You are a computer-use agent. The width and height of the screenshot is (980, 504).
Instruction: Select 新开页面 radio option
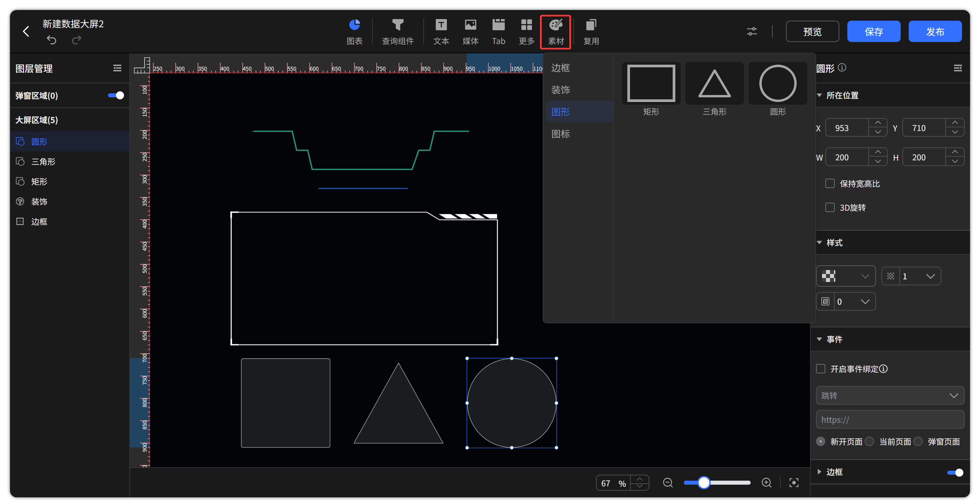click(x=821, y=441)
